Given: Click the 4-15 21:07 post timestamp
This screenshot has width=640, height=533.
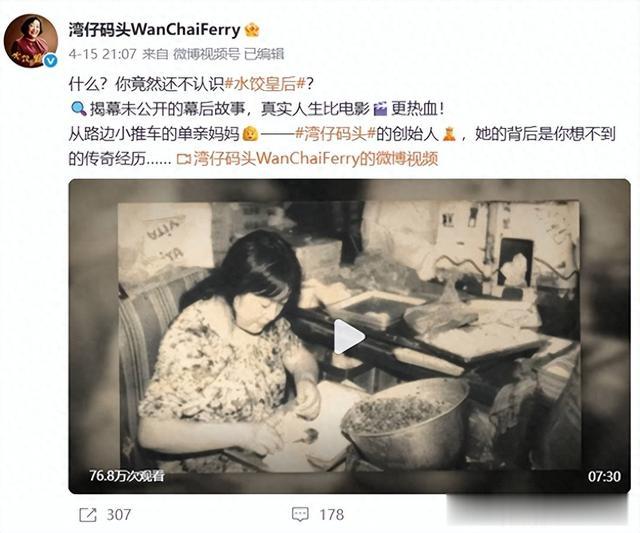Looking at the screenshot, I should 102,54.
